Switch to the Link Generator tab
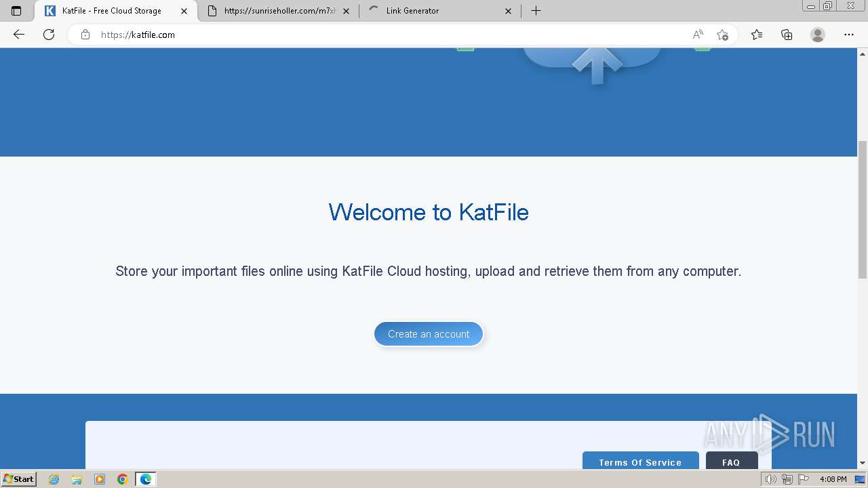The width and height of the screenshot is (868, 488). coord(441,11)
